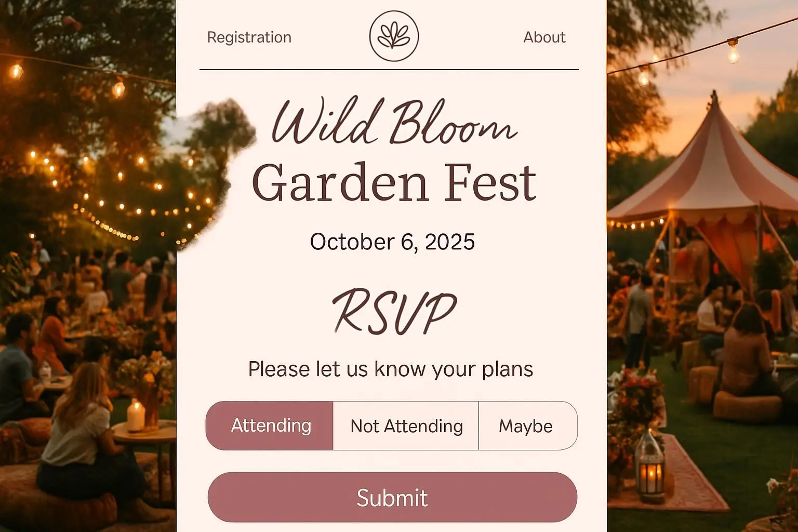Click the Garden Fest title text
This screenshot has width=798, height=532.
[394, 183]
